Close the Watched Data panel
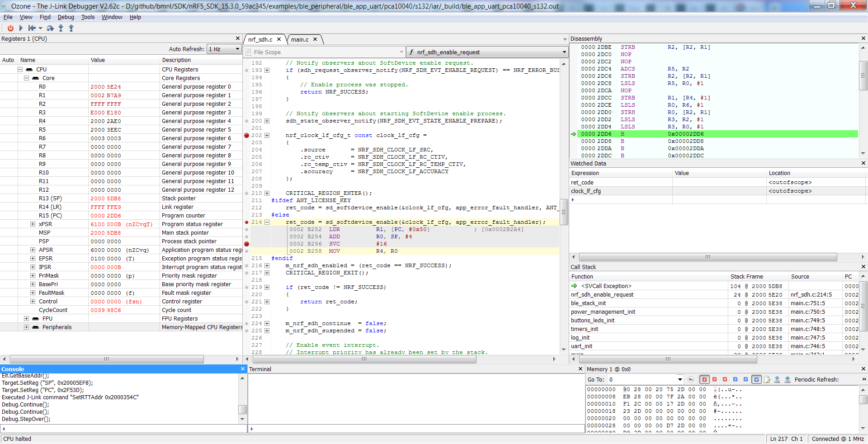The width and height of the screenshot is (868, 444). tap(863, 163)
